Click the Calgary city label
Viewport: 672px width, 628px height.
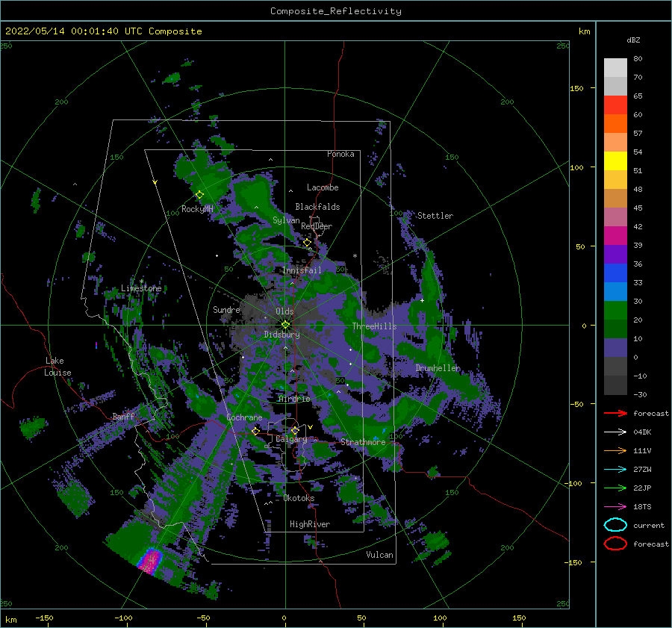[291, 439]
